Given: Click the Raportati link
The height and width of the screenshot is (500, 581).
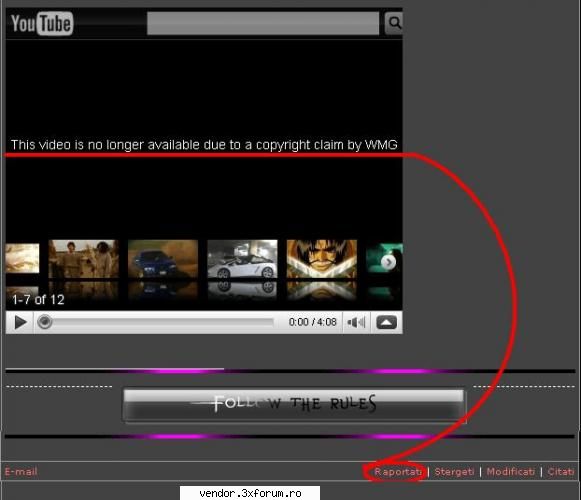Looking at the screenshot, I should 398,472.
